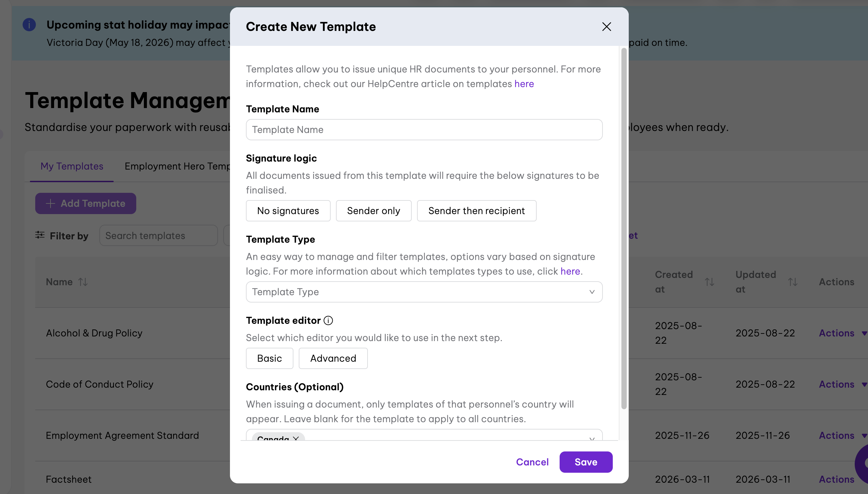Image resolution: width=868 pixels, height=494 pixels.
Task: Sort by Name column arrows
Action: [83, 282]
